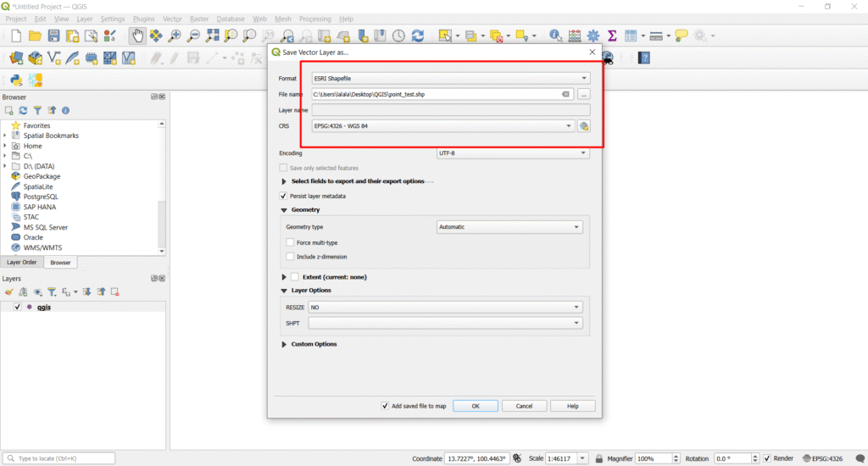The height and width of the screenshot is (466, 868).
Task: Enable Include z-dimension checkbox
Action: (290, 257)
